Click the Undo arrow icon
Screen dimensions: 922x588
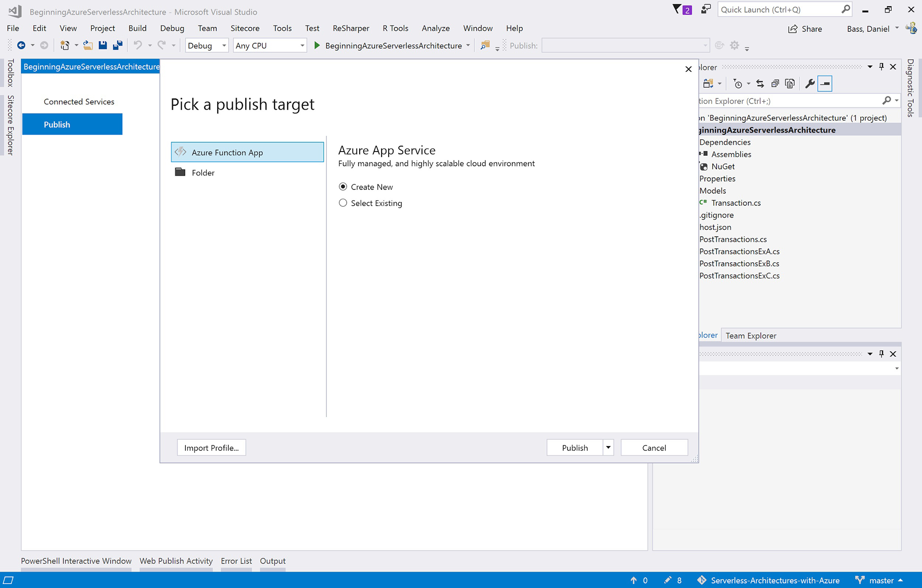click(x=137, y=45)
